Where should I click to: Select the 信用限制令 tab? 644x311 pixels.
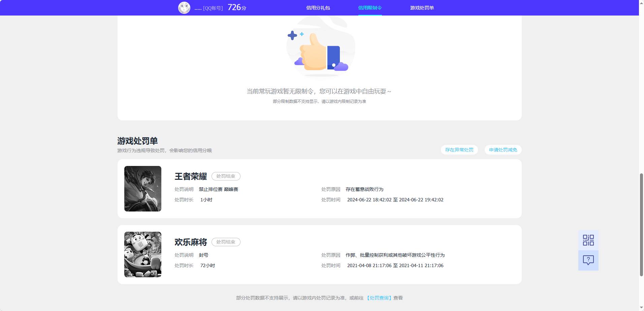(x=370, y=8)
